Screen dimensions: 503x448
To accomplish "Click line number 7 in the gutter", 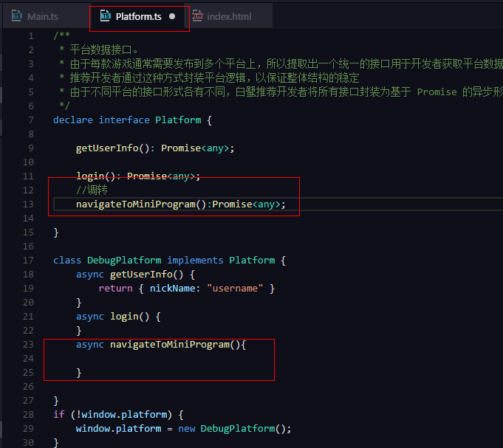I will (x=30, y=120).
